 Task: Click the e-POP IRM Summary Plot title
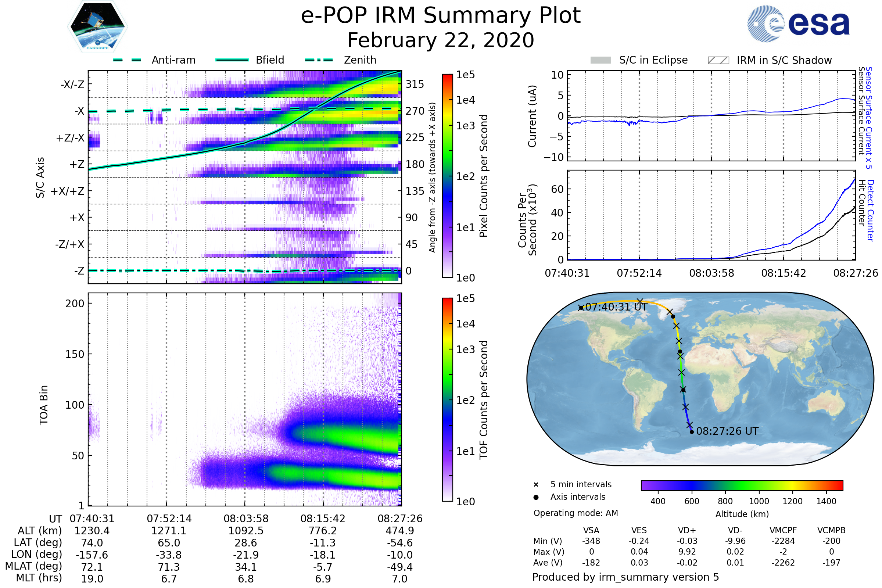tap(441, 16)
